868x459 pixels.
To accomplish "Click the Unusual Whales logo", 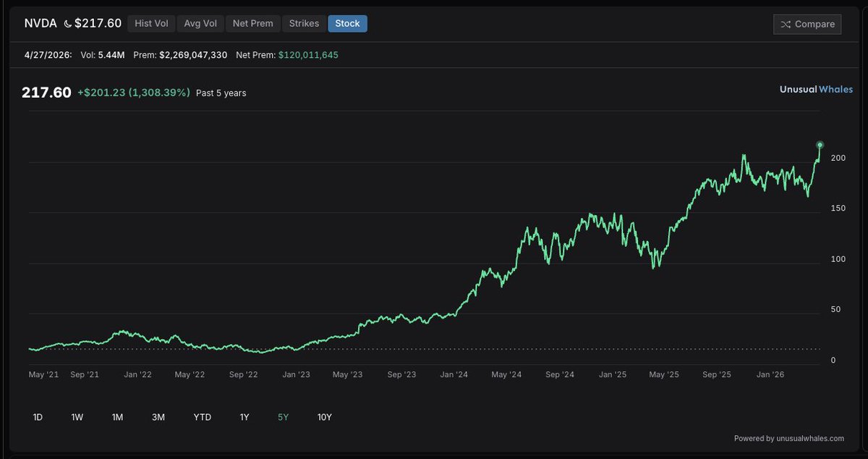I will [x=815, y=89].
